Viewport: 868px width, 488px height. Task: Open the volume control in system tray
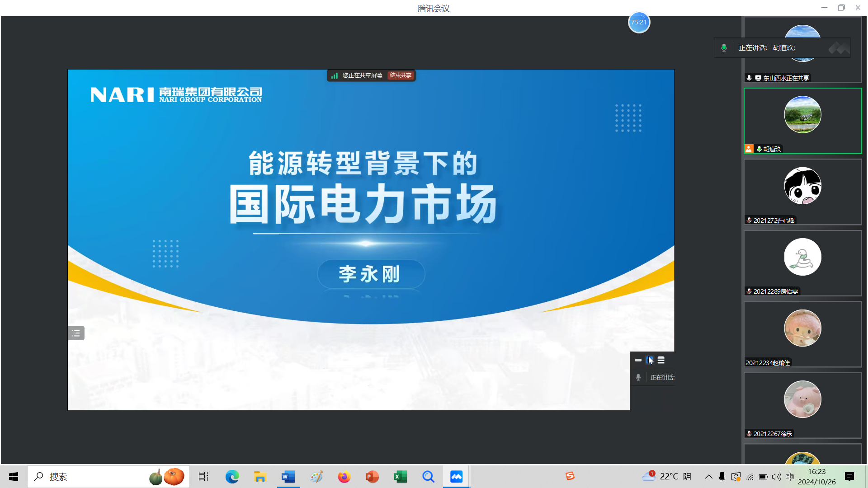tap(776, 477)
